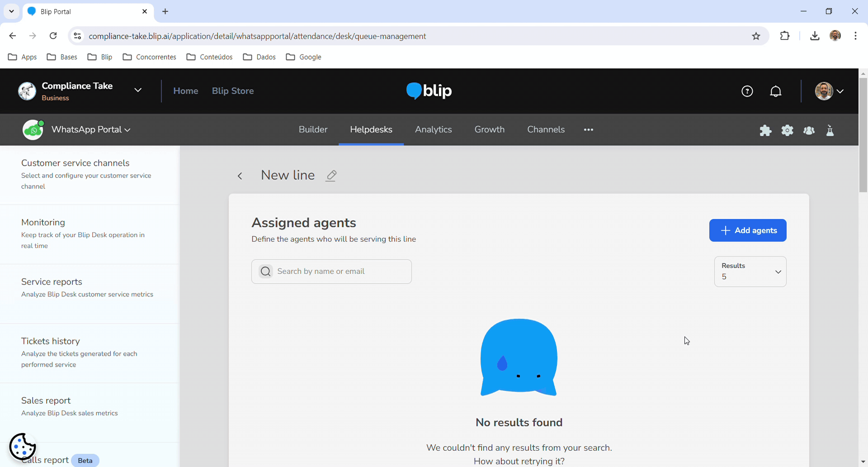
Task: Open Service reports in the sidebar
Action: [90, 294]
